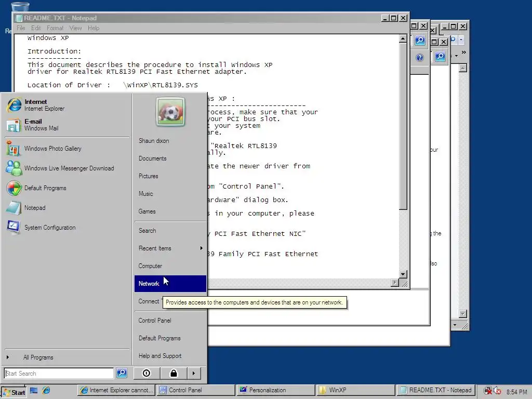Click blue help icon in background window
The width and height of the screenshot is (532, 399).
point(420,58)
